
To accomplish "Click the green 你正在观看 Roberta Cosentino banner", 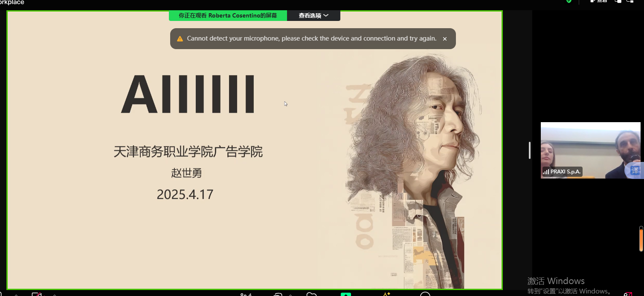I will tap(228, 15).
